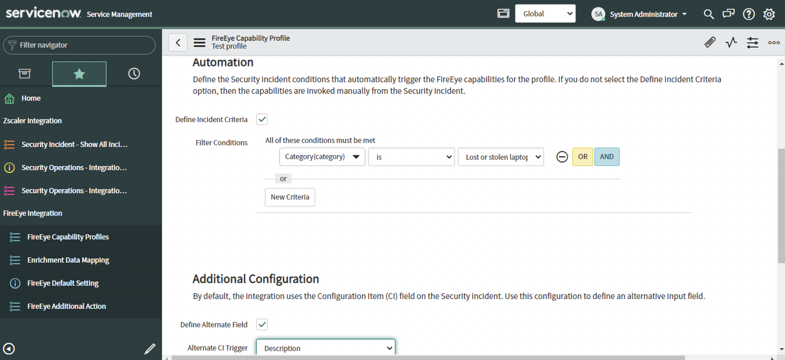
Task: Click the attachments paperclip icon
Action: [x=709, y=43]
